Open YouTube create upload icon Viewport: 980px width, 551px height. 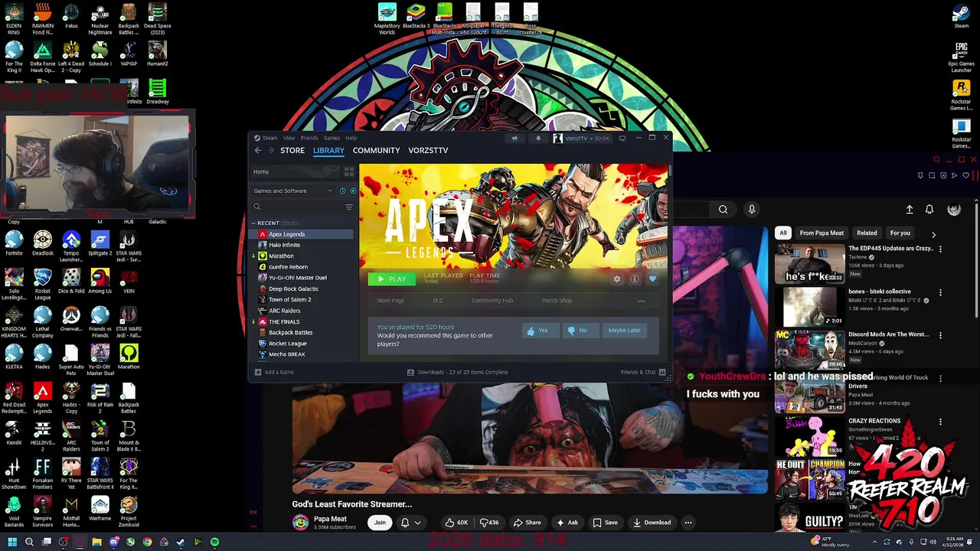tap(910, 210)
